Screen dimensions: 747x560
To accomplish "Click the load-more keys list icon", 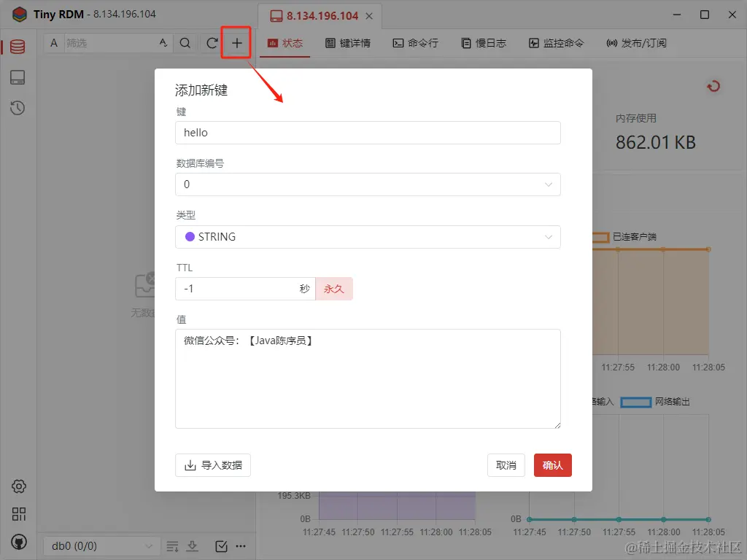I will pos(172,546).
